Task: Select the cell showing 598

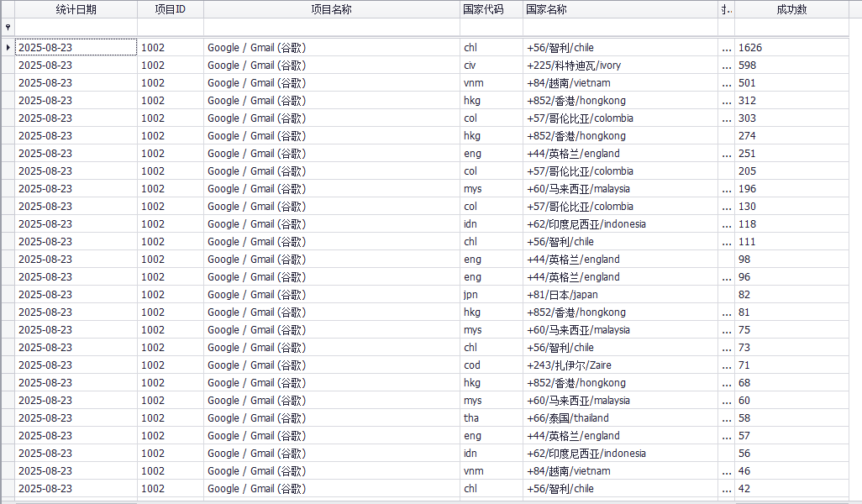Action: (x=791, y=66)
